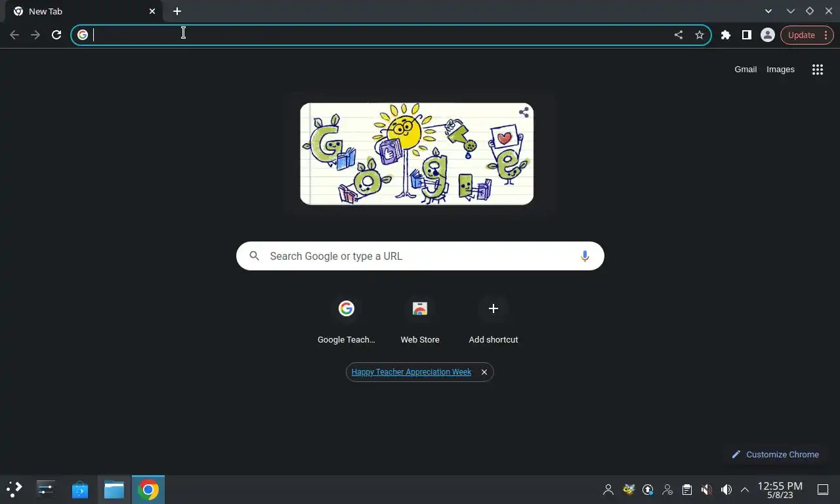Click the Chrome taskbar icon
840x504 pixels.
coord(148,489)
